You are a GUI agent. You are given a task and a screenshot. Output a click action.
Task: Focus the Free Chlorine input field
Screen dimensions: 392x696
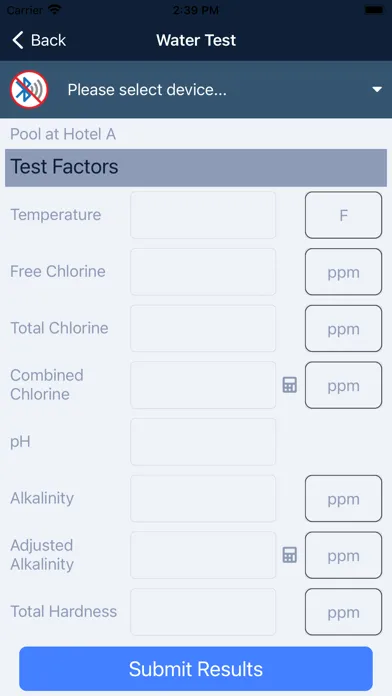click(203, 272)
